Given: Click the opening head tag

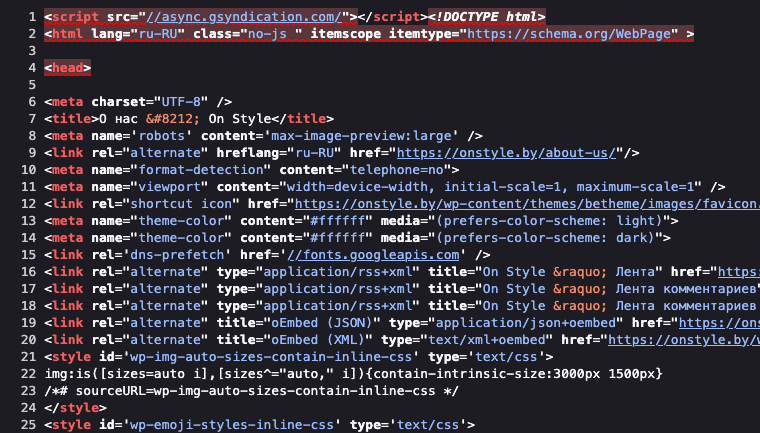Looking at the screenshot, I should [x=68, y=68].
